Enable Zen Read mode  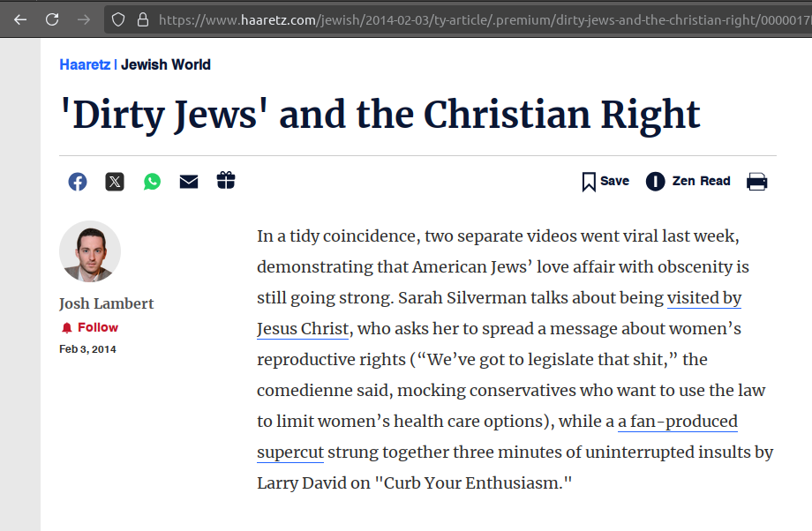coord(688,181)
